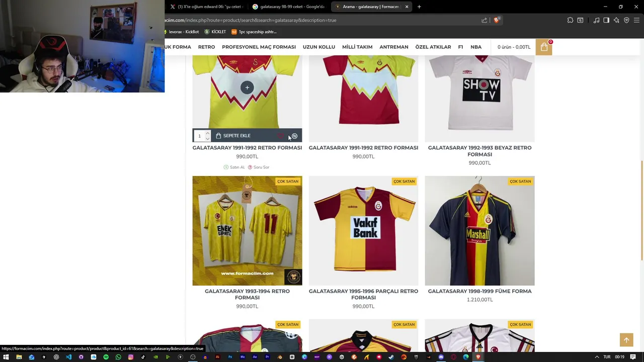Click the Windows Start button

pyautogui.click(x=6, y=357)
